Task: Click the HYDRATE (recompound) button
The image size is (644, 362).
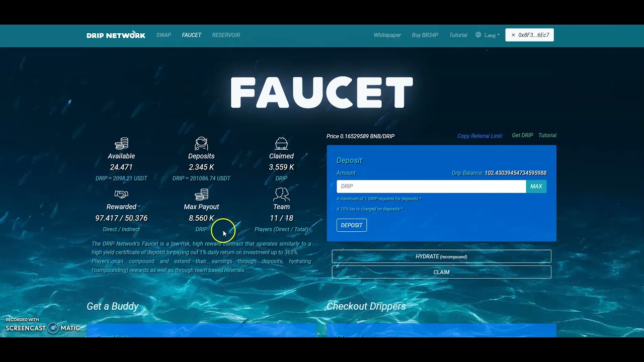Action: 441,256
